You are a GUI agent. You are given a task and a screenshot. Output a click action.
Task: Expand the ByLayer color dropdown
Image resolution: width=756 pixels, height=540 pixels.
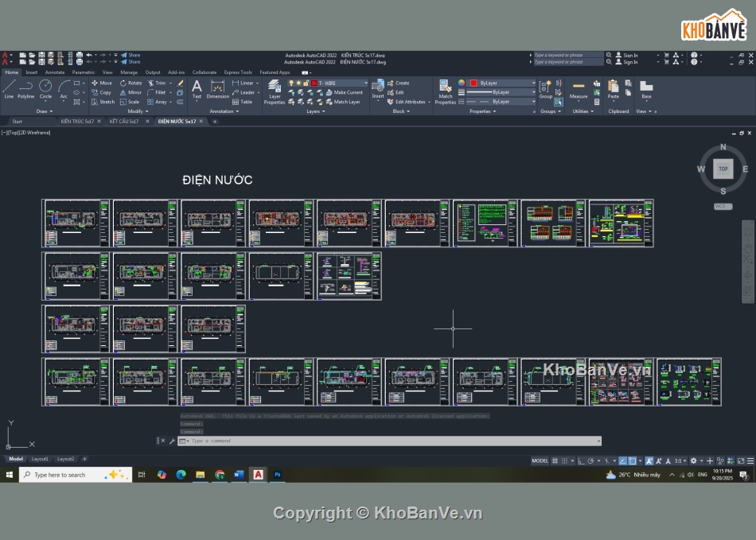coord(533,83)
